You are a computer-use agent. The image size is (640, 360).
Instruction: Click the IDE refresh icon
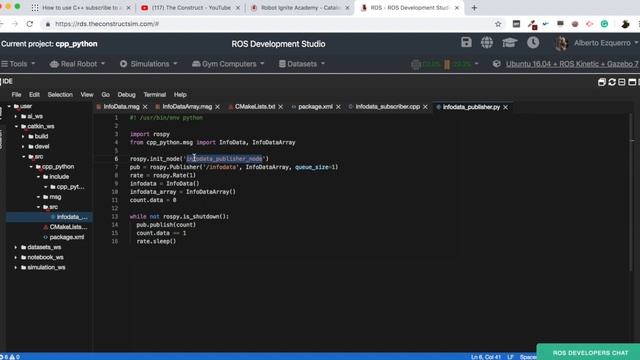tap(612, 82)
